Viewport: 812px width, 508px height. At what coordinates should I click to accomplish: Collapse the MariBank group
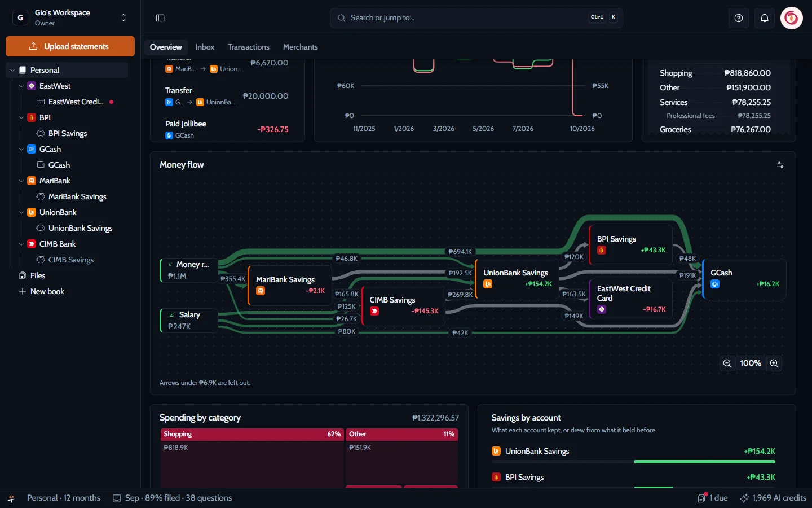tap(21, 181)
